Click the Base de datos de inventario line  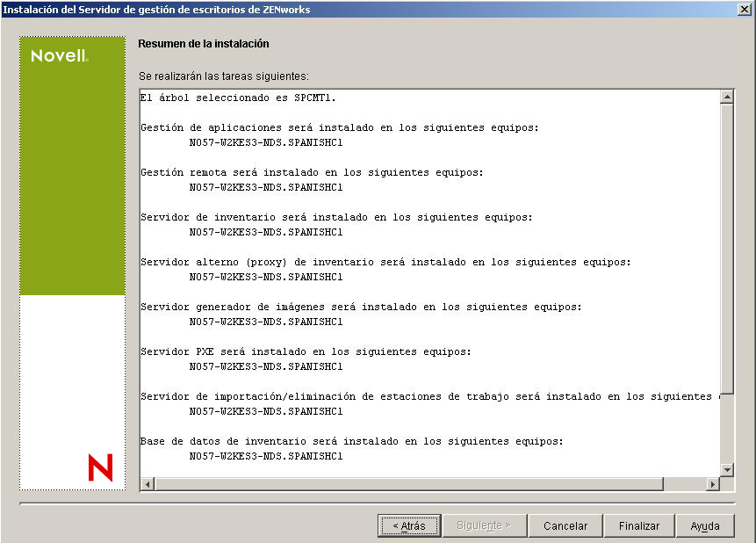pyautogui.click(x=351, y=441)
